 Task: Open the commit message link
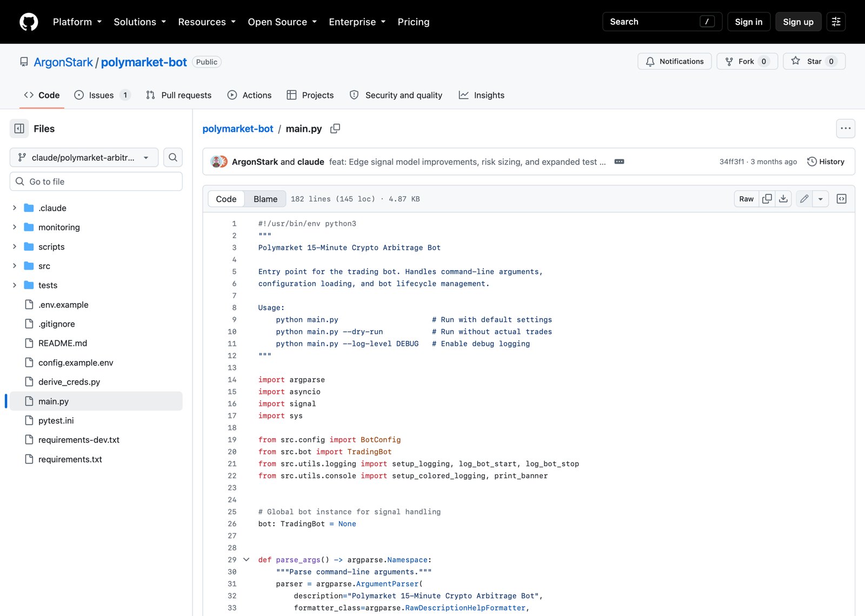(467, 162)
